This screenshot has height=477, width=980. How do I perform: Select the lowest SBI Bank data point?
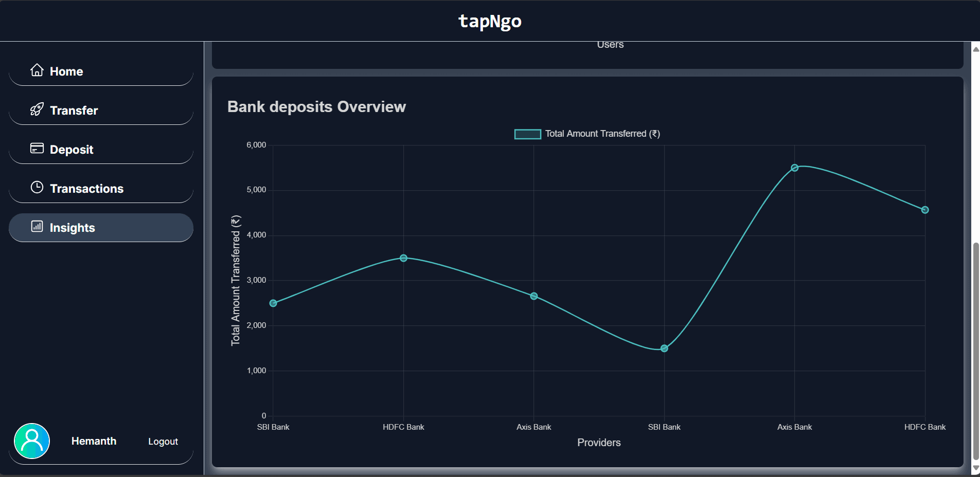[x=664, y=348]
